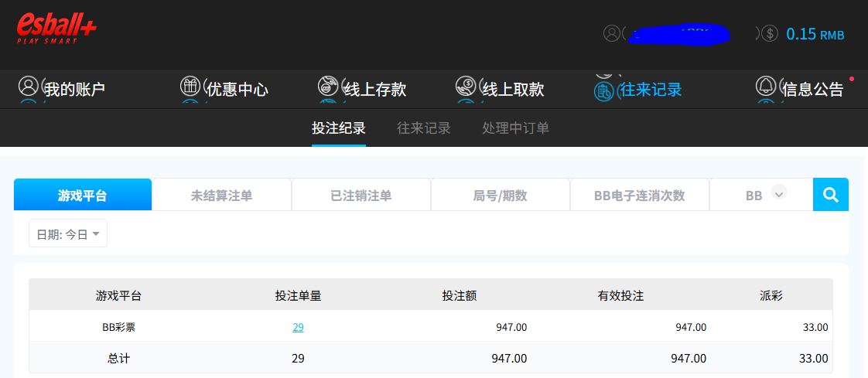Image resolution: width=868 pixels, height=378 pixels.
Task: Select the 投注纪录 sub-tab
Action: click(x=338, y=128)
